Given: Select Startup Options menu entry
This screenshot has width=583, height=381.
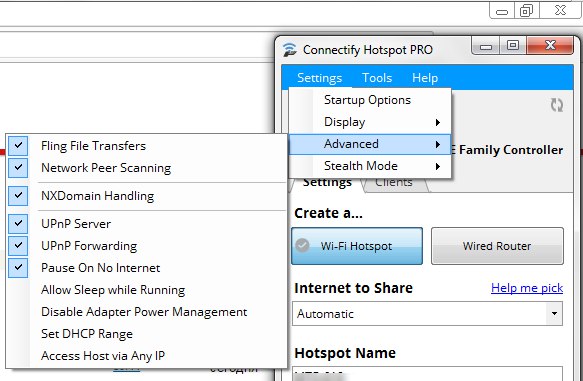Looking at the screenshot, I should (x=370, y=100).
